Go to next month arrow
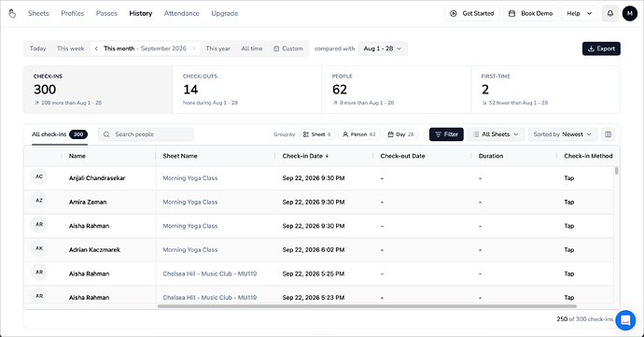Image resolution: width=644 pixels, height=337 pixels. coord(194,49)
